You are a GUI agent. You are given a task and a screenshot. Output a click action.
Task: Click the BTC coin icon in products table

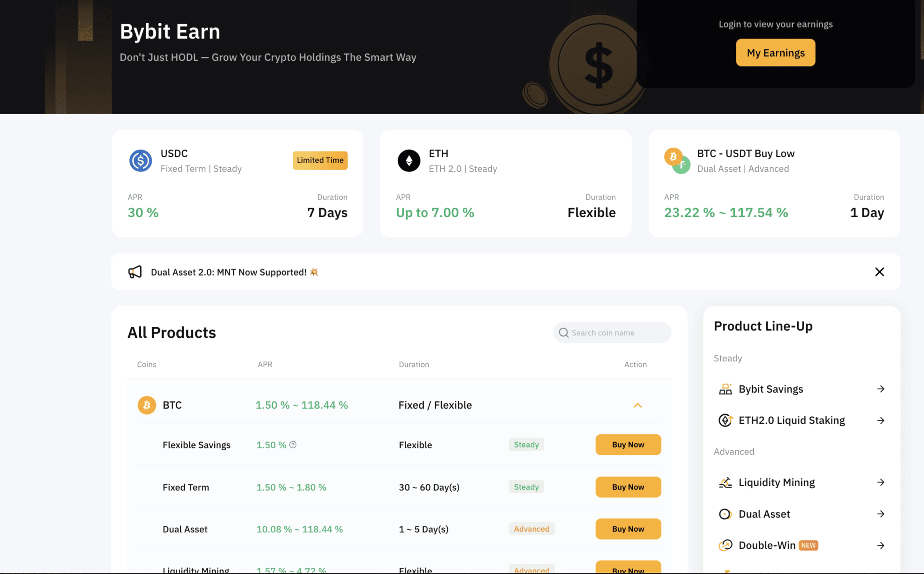coord(147,405)
